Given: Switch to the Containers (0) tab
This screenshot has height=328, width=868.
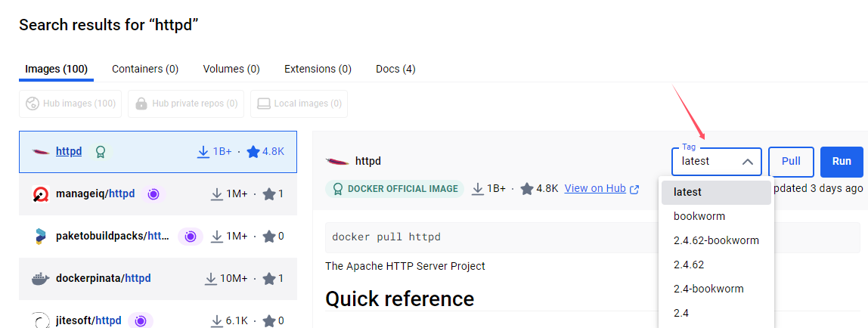Looking at the screenshot, I should coord(145,69).
